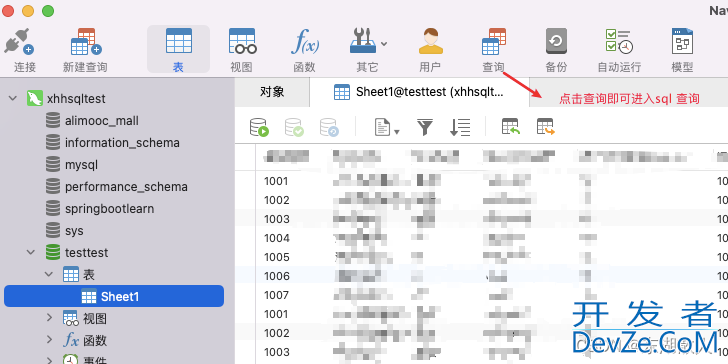Image resolution: width=728 pixels, height=364 pixels.
Task: Select the testtest database
Action: click(86, 253)
